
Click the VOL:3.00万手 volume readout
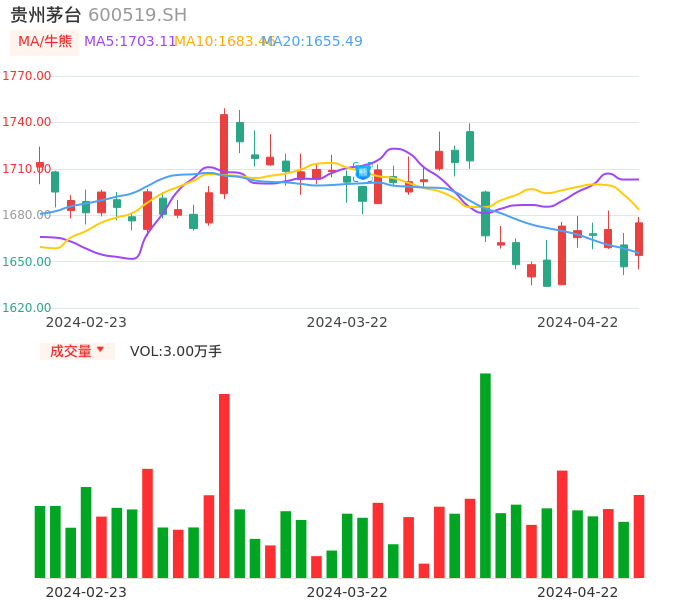point(176,351)
